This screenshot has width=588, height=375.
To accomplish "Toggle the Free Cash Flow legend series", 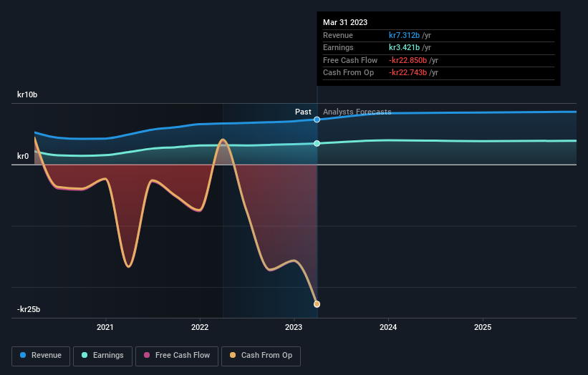I will point(177,356).
